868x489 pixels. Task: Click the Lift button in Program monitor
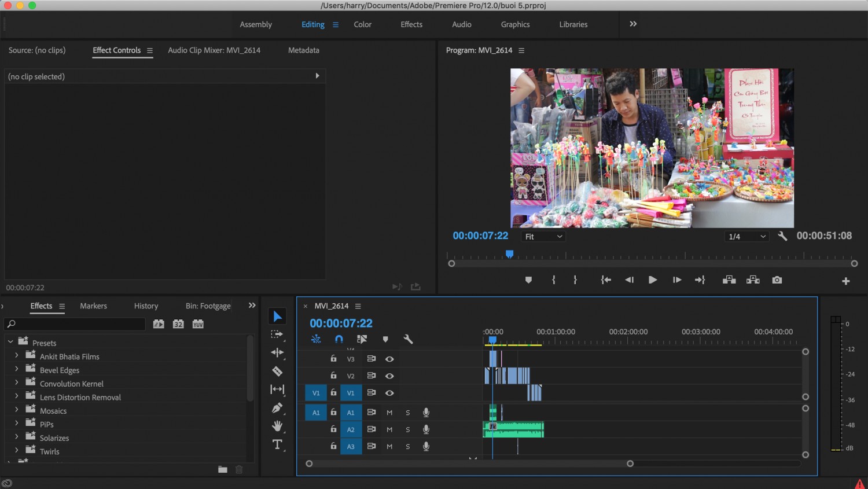[729, 280]
